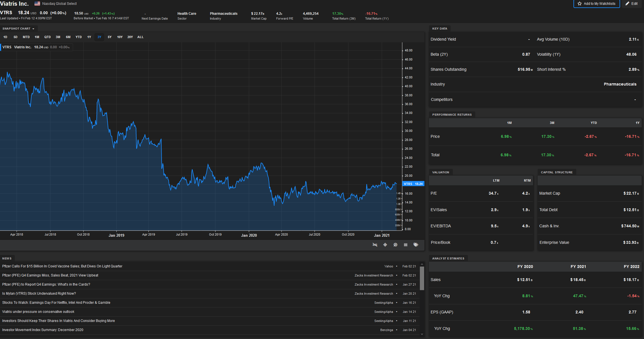Open the Viatris under pressure news article
The image size is (644, 339).
(38, 312)
